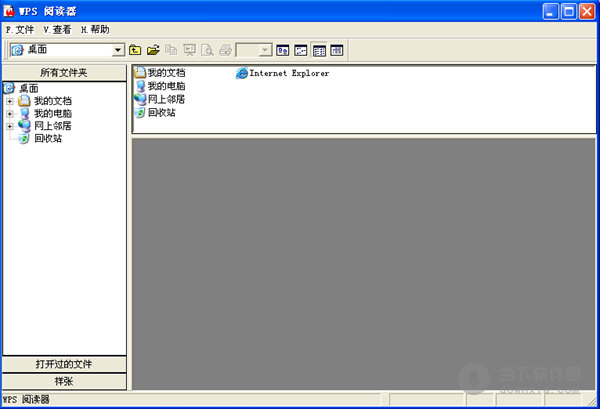Image resolution: width=600 pixels, height=409 pixels.
Task: Click the greyed-out presentation screen icon
Action: click(189, 50)
